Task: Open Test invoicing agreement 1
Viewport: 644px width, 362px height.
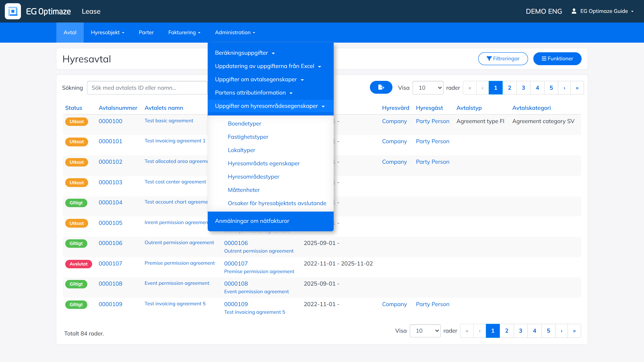Action: (x=175, y=141)
